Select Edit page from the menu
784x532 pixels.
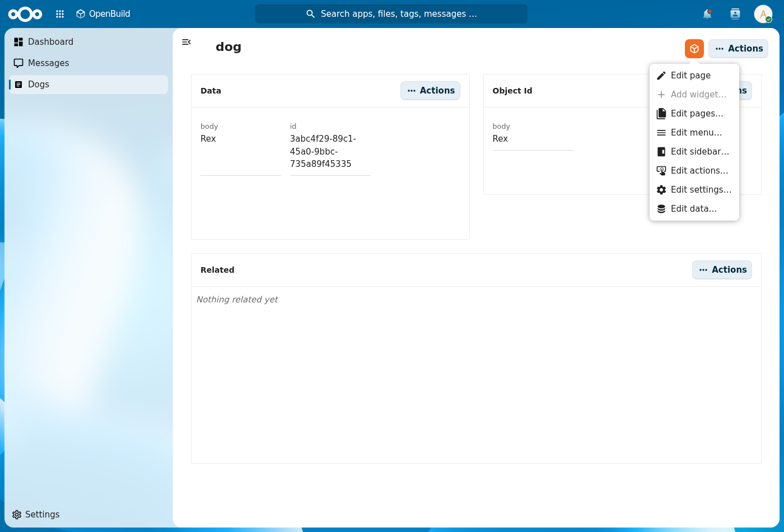pyautogui.click(x=694, y=76)
